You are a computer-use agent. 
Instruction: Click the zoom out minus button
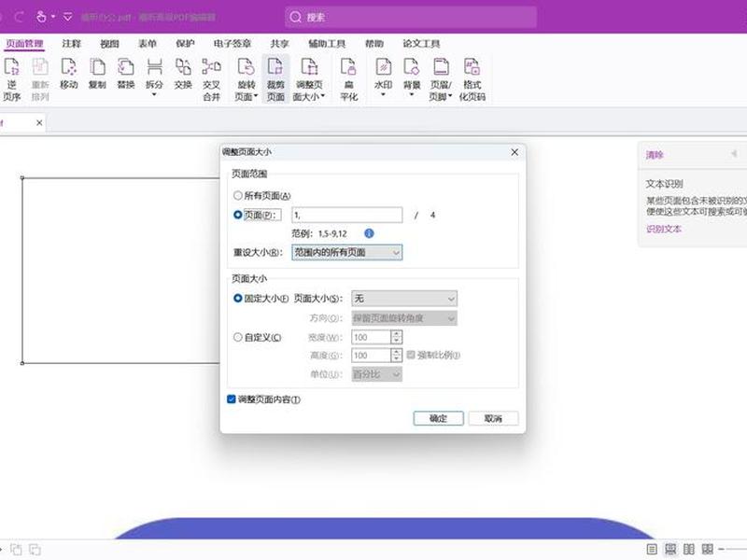721,549
